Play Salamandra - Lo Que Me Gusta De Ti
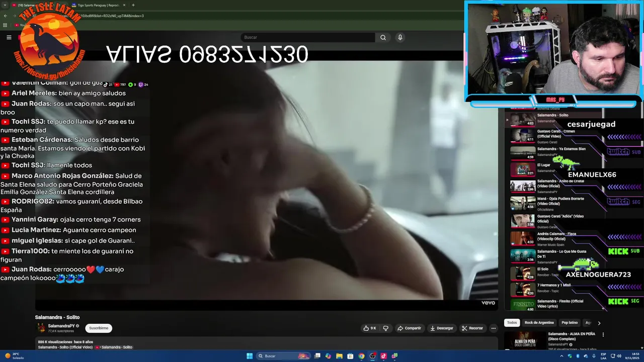This screenshot has height=362, width=644. (554, 255)
